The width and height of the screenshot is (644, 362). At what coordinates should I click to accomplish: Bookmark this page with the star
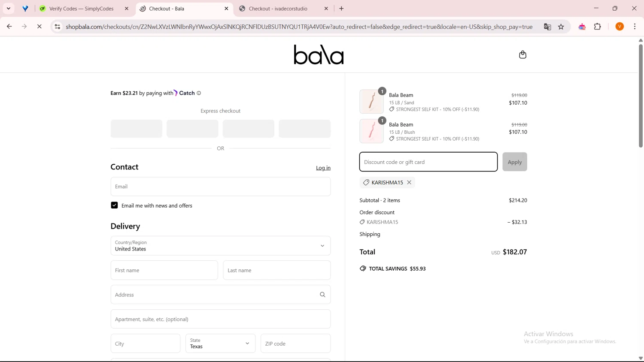point(561,27)
